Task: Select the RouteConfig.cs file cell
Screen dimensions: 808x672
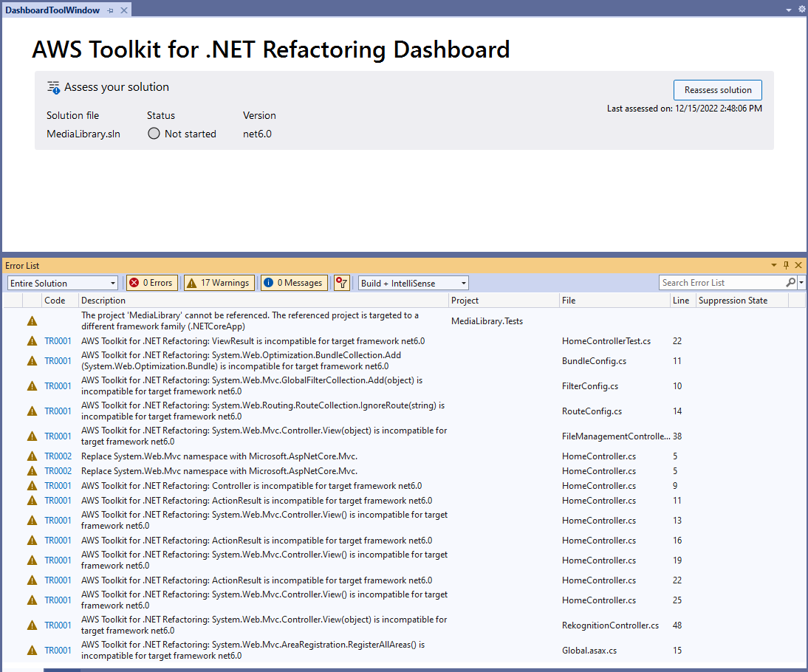Action: [592, 411]
